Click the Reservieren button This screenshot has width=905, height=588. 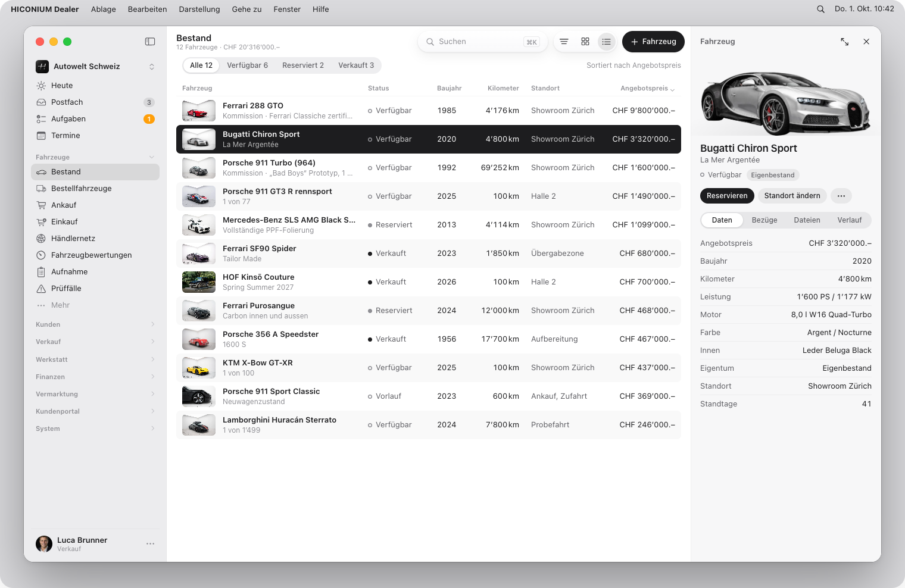coord(727,196)
